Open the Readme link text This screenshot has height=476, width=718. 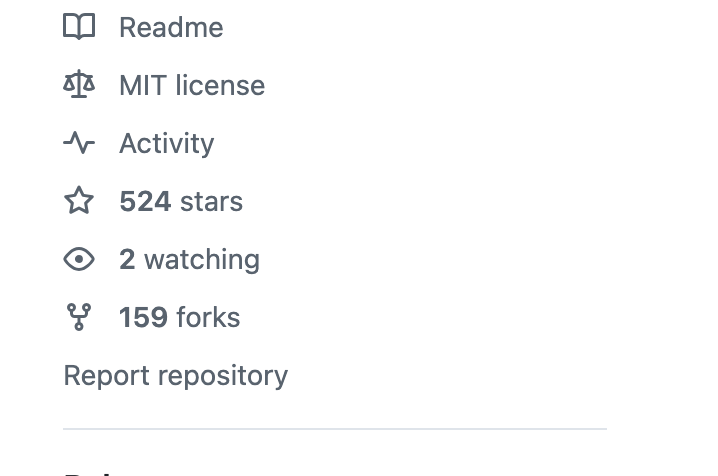171,27
